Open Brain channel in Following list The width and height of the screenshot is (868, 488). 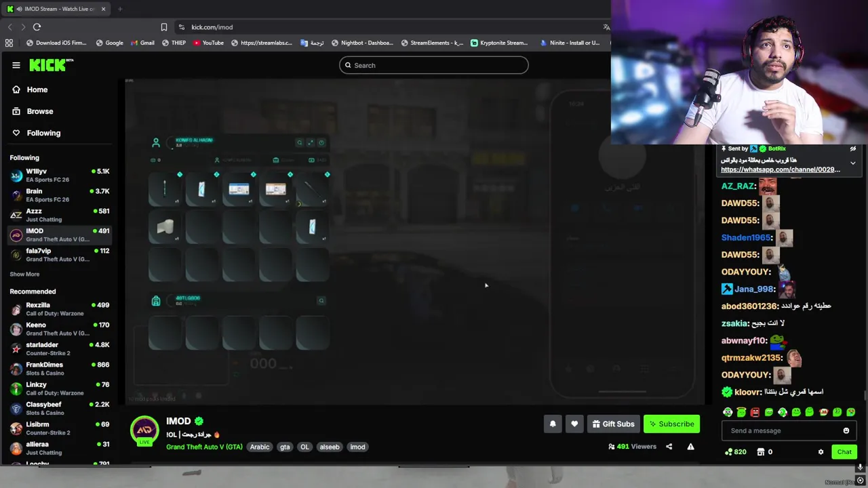click(x=60, y=195)
